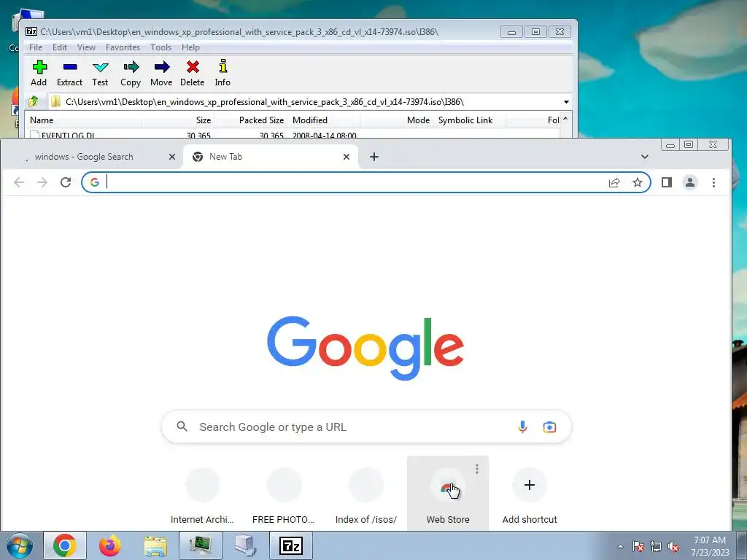Open the Chrome three-dot menu
Image resolution: width=747 pixels, height=560 pixels.
[713, 182]
